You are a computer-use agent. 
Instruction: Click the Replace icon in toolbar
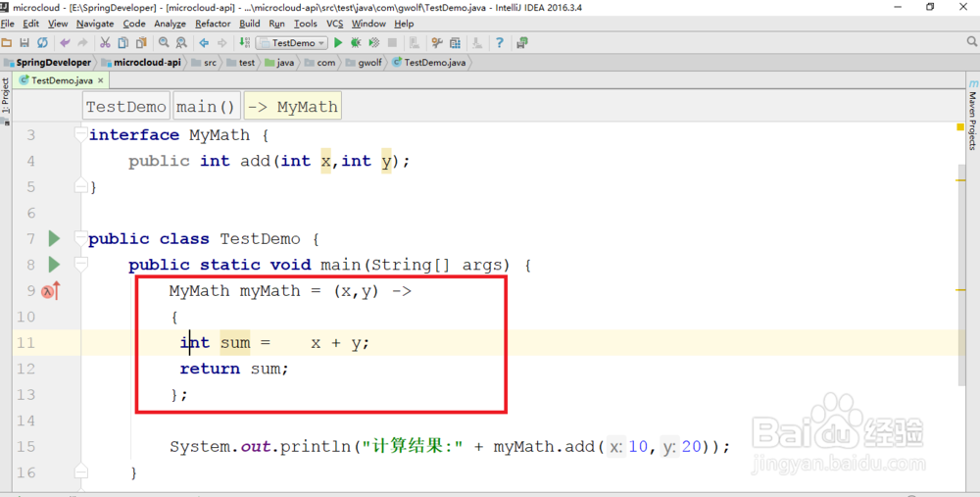tap(181, 42)
